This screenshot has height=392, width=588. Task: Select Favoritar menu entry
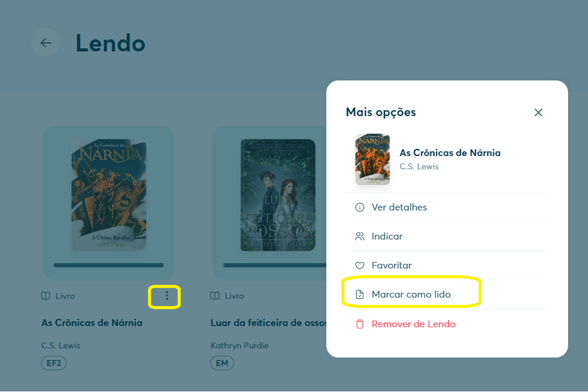[x=447, y=266]
